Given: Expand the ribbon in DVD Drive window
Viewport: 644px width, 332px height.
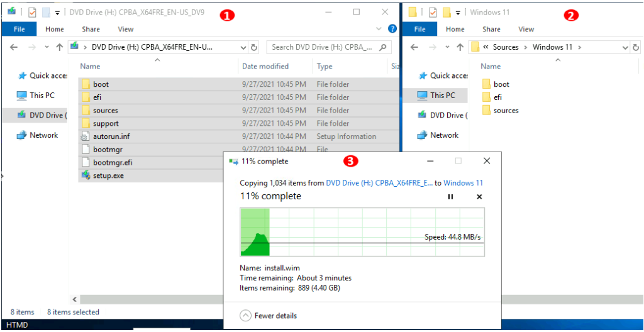Looking at the screenshot, I should point(379,29).
